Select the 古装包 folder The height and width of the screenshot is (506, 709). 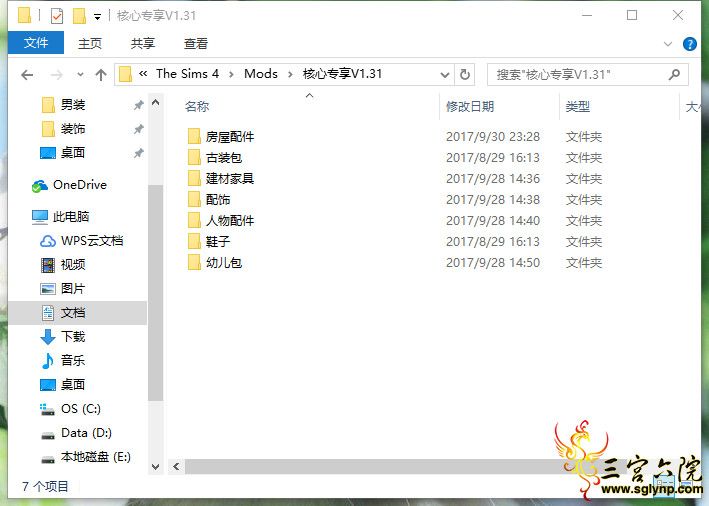point(224,158)
